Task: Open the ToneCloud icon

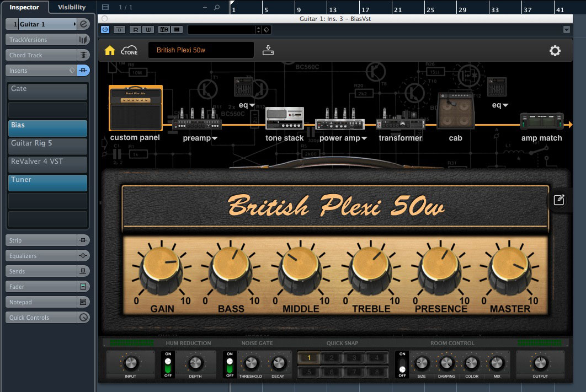Action: click(129, 50)
